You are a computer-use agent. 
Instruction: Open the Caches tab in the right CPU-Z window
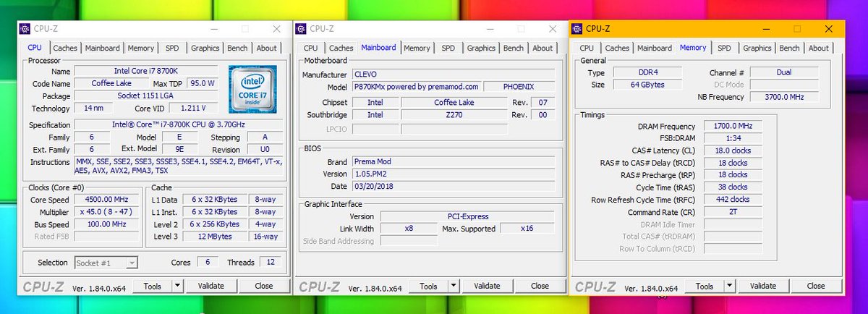617,48
